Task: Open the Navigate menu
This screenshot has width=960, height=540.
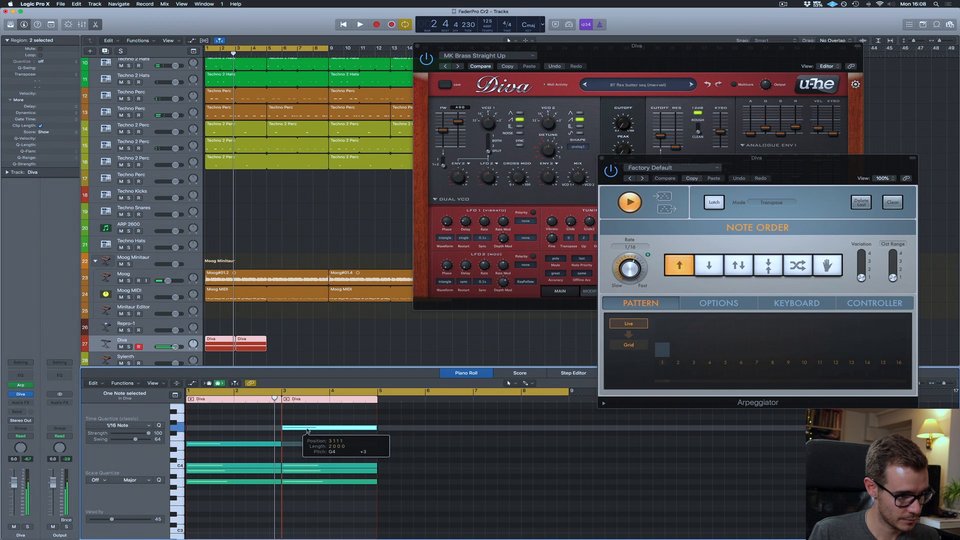Action: tap(118, 4)
